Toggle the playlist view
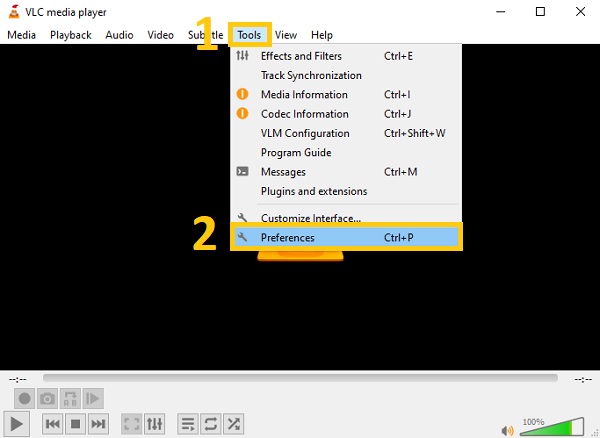600x438 pixels. (188, 424)
